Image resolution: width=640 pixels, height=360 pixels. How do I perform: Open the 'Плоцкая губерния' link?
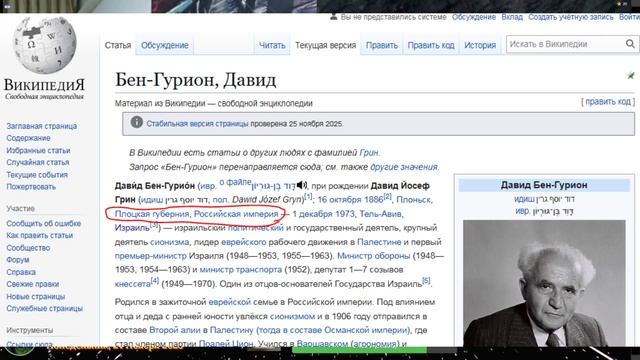(x=152, y=214)
